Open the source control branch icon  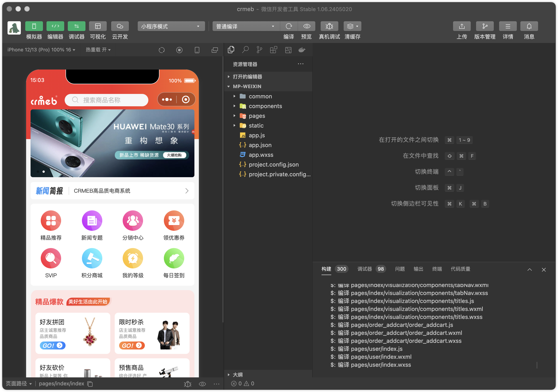coord(259,50)
